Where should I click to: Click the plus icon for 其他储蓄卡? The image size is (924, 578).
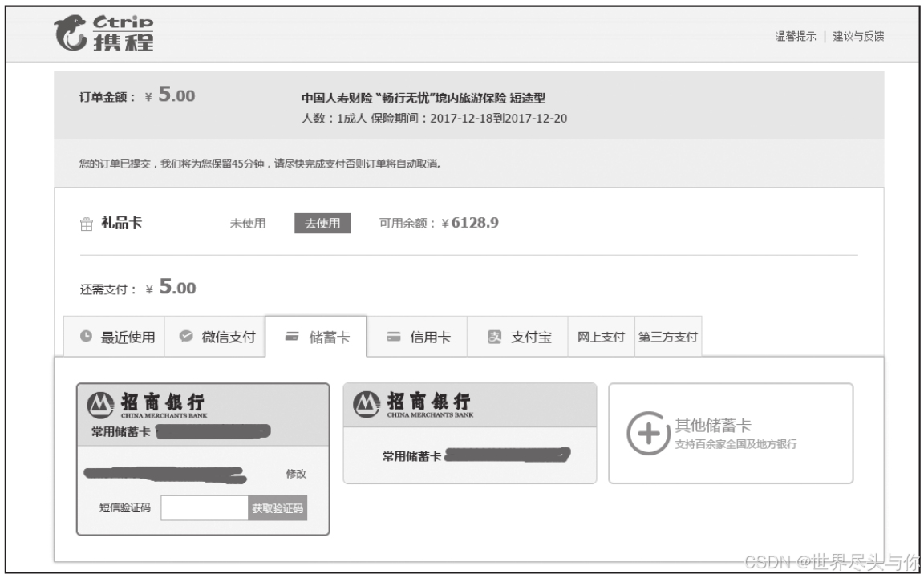tap(649, 433)
